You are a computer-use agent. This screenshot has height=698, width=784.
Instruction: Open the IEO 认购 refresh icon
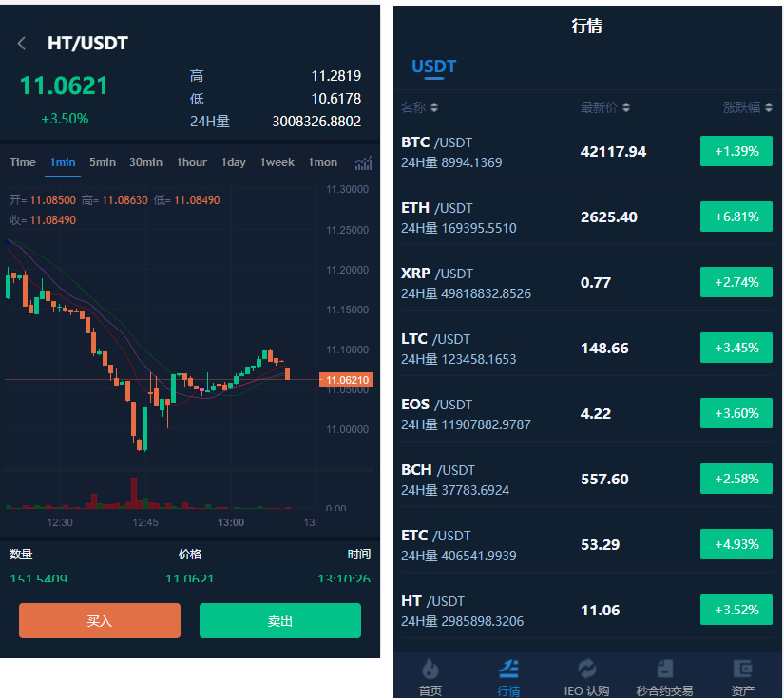click(586, 669)
